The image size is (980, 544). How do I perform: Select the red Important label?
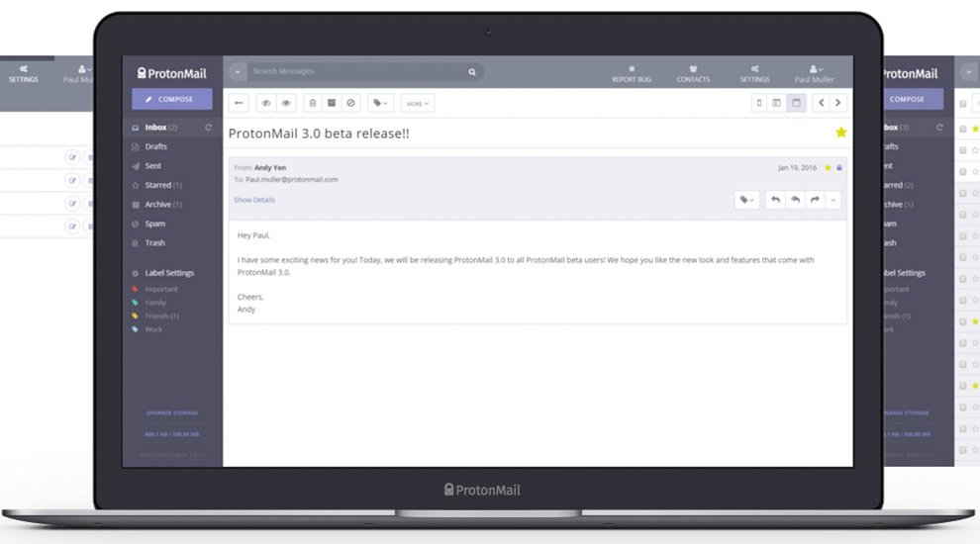[x=161, y=289]
